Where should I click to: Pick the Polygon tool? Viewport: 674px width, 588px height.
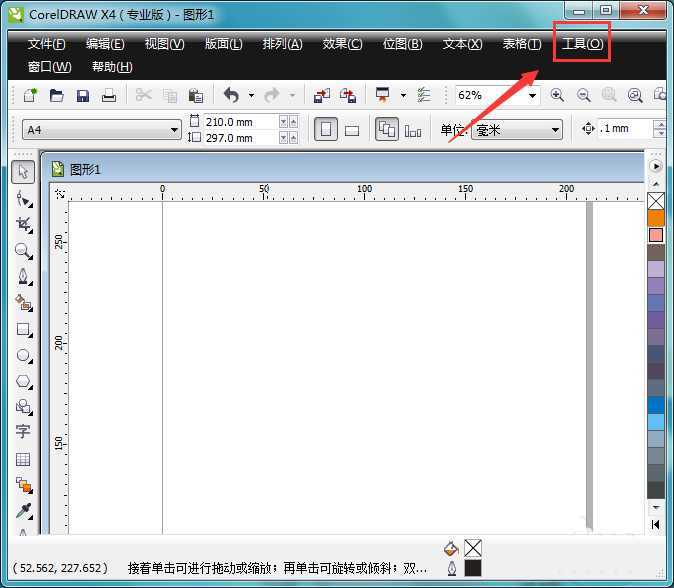click(23, 381)
